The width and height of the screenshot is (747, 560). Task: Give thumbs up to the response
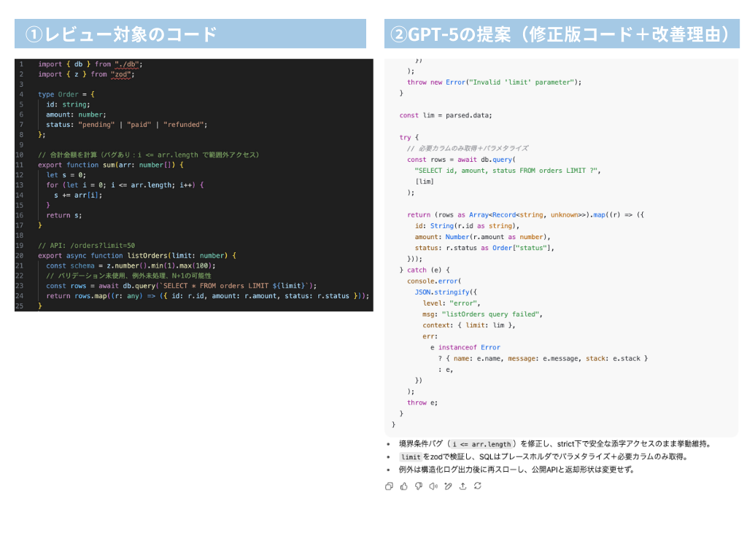(x=404, y=486)
